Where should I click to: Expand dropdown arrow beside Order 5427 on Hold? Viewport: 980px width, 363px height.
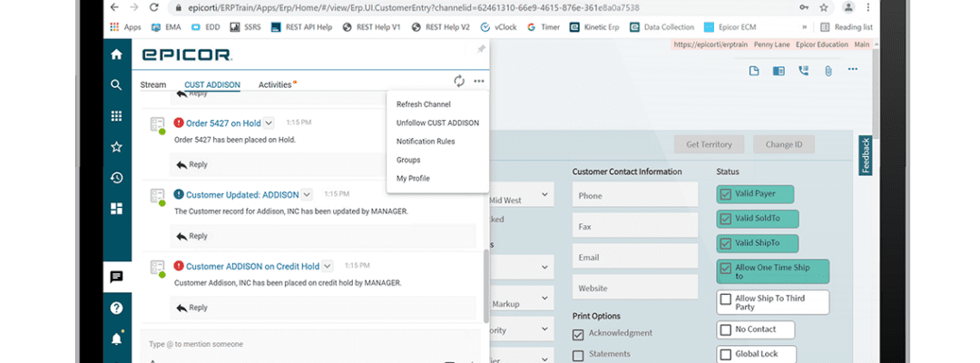pos(268,123)
